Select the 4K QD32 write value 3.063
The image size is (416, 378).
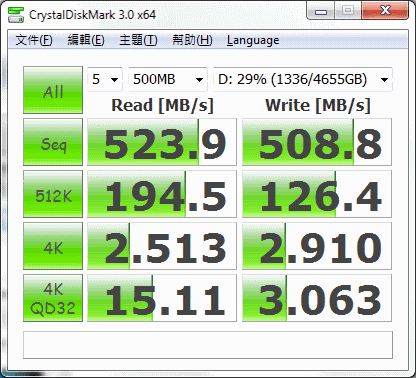(x=317, y=298)
